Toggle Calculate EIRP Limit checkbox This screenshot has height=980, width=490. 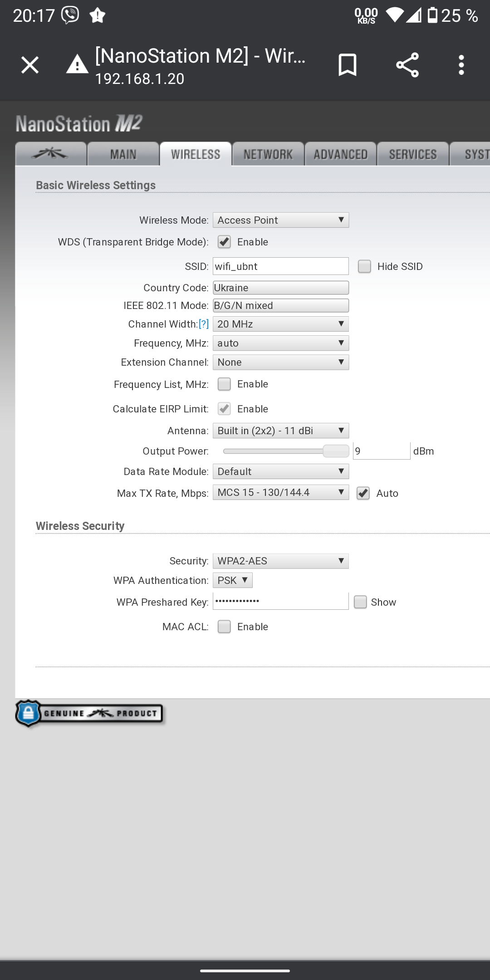(x=224, y=409)
